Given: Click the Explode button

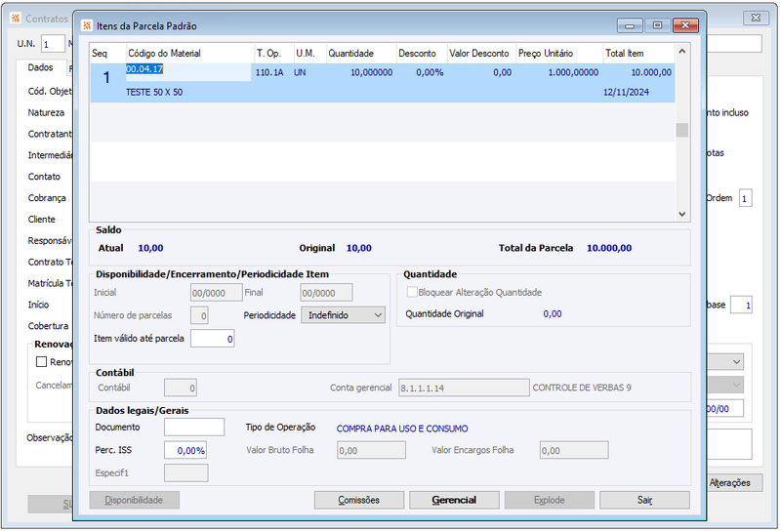Looking at the screenshot, I should tap(550, 500).
